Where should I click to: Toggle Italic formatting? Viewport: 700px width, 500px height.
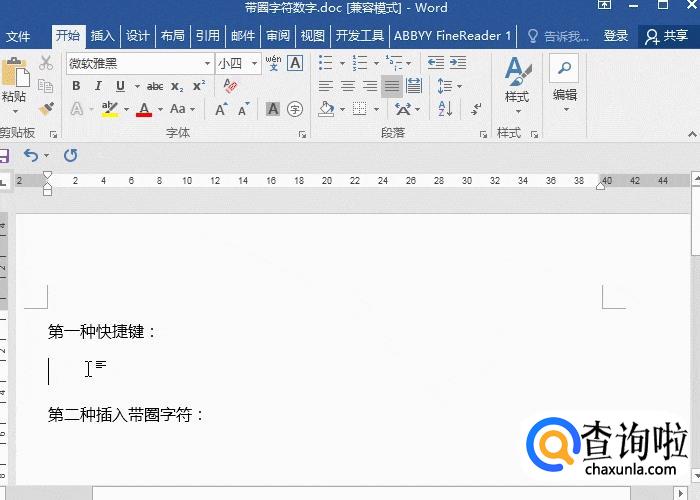(x=98, y=86)
